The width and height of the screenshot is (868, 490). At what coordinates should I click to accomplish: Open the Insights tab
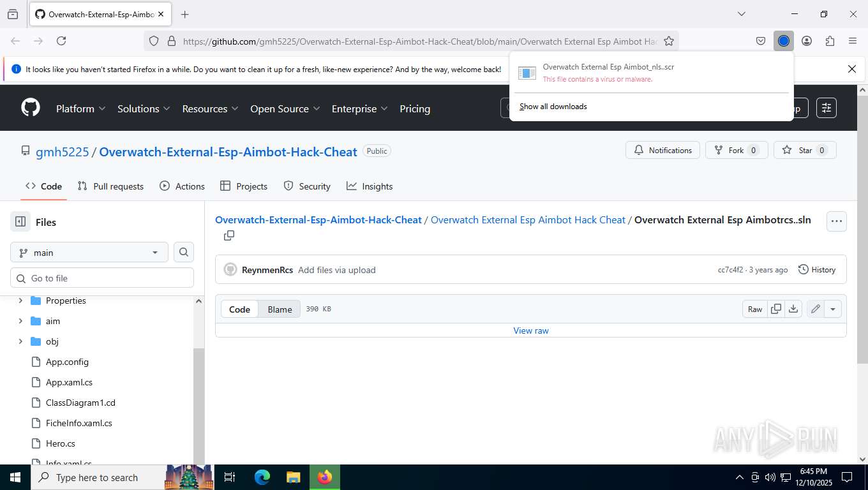pos(370,186)
